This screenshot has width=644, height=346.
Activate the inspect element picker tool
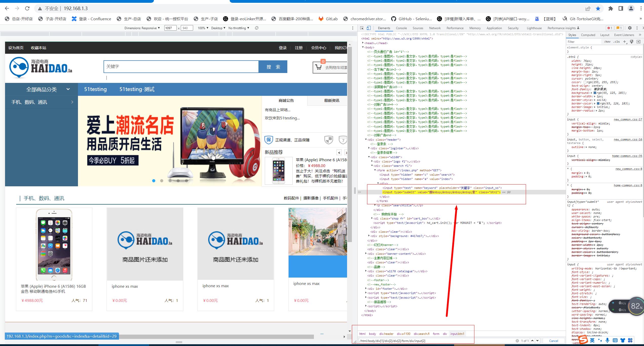point(362,28)
